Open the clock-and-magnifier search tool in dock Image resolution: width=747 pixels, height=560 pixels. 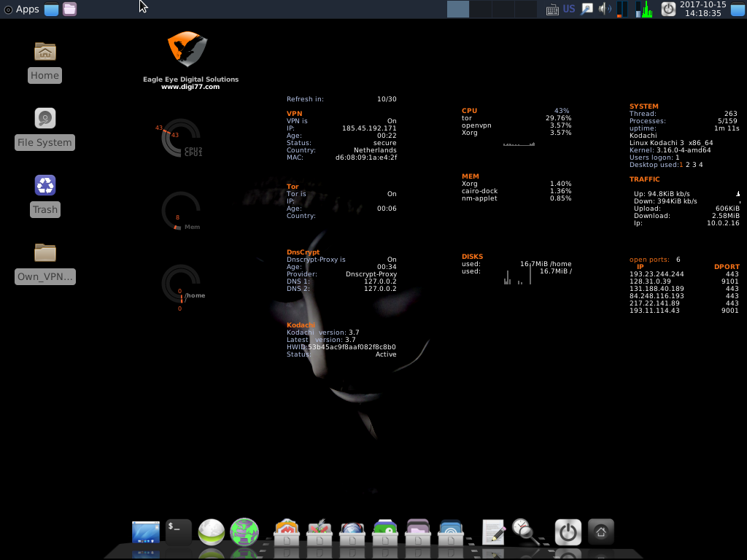tap(526, 532)
